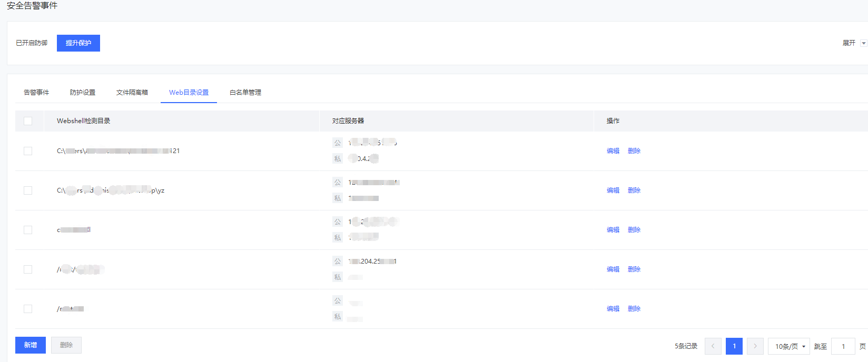Click the 跳至 page number input field

[843, 346]
